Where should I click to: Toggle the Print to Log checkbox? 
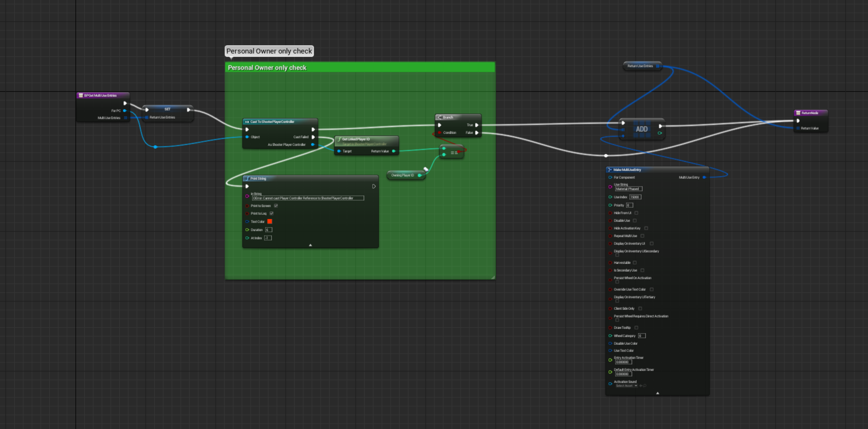(x=272, y=213)
